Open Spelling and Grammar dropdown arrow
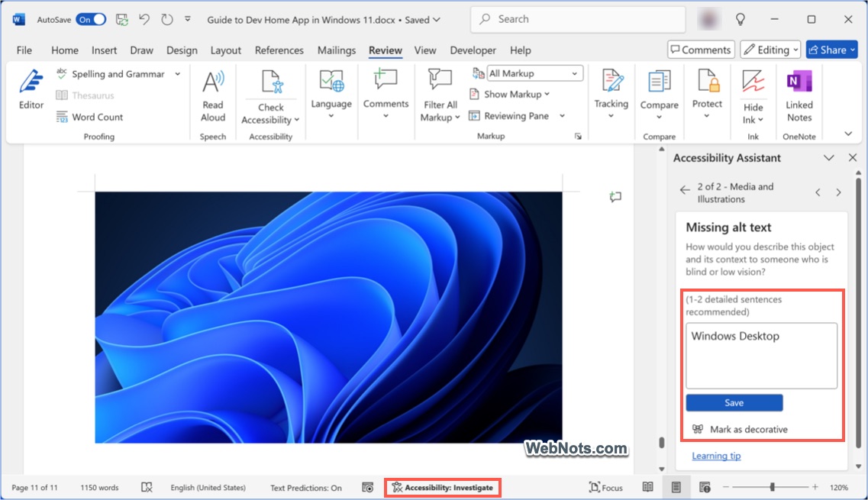868x500 pixels. [178, 74]
